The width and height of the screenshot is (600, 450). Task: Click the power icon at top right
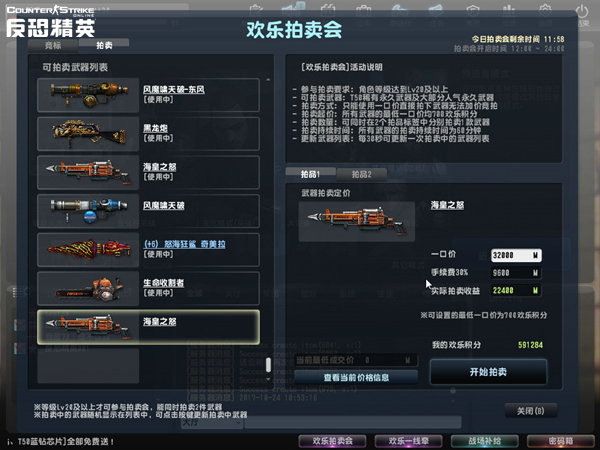(582, 12)
